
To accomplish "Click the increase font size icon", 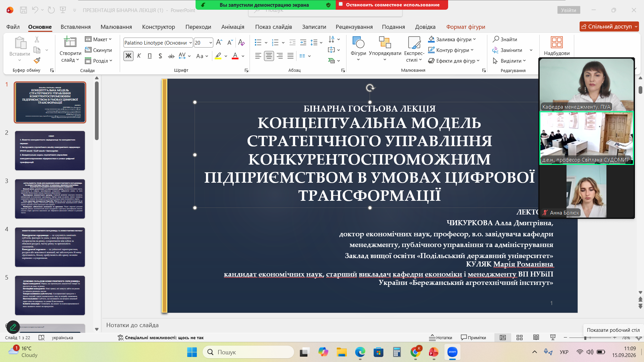I will click(x=219, y=43).
